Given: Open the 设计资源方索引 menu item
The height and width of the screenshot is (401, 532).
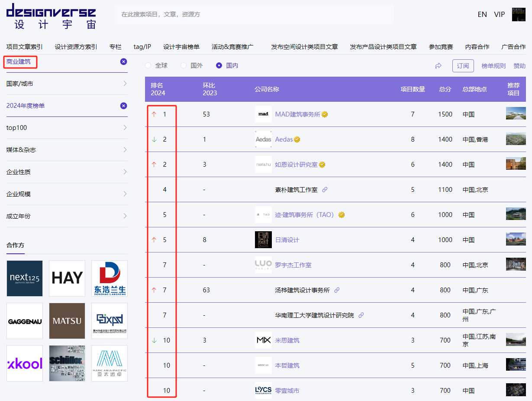Looking at the screenshot, I should point(76,47).
